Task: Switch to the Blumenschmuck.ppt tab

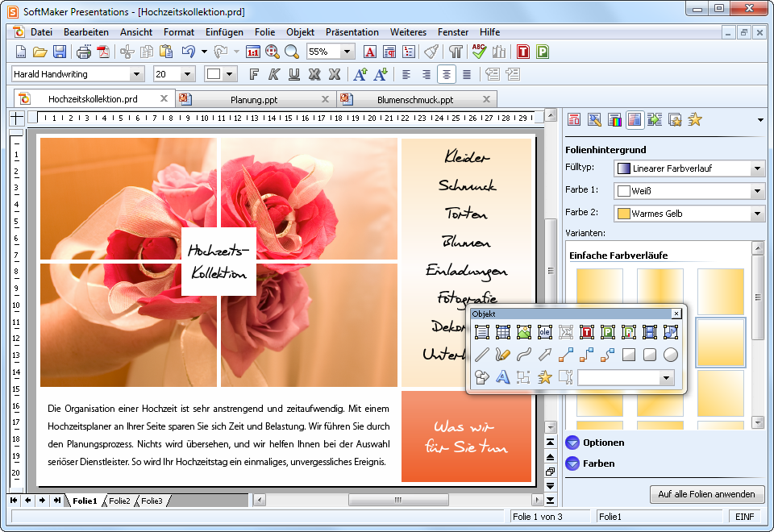Action: 414,99
